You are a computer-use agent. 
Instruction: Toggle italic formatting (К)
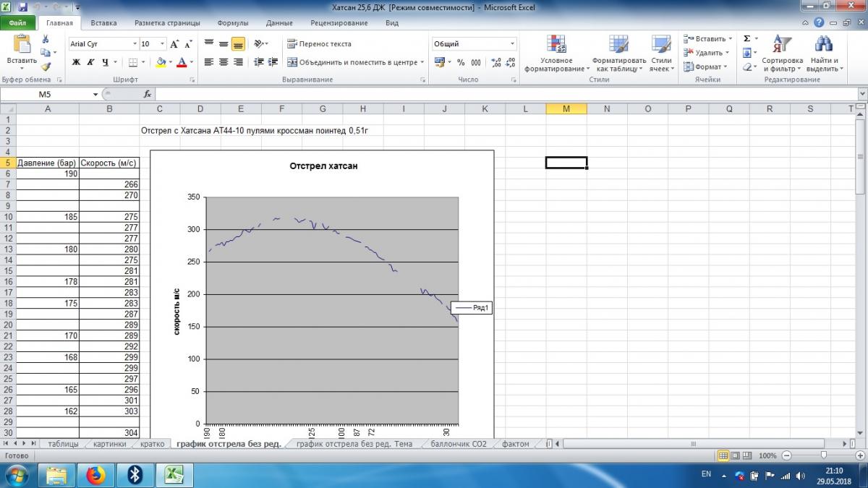click(x=90, y=63)
